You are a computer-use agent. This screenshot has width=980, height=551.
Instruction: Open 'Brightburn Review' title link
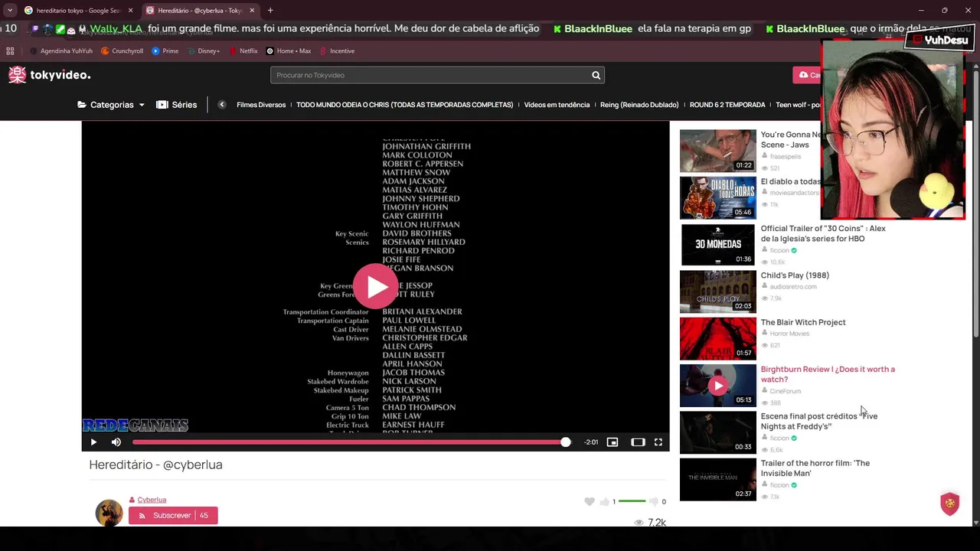tap(828, 374)
